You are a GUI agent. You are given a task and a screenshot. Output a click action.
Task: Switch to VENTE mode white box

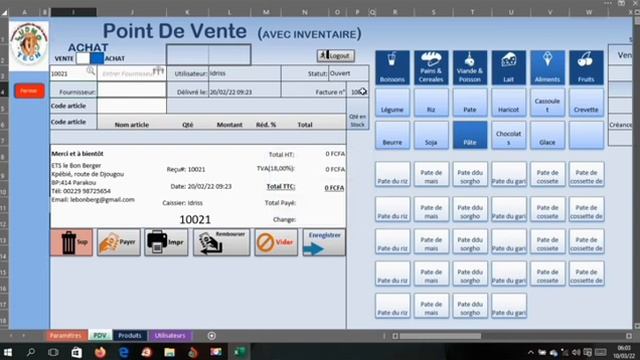pos(83,58)
